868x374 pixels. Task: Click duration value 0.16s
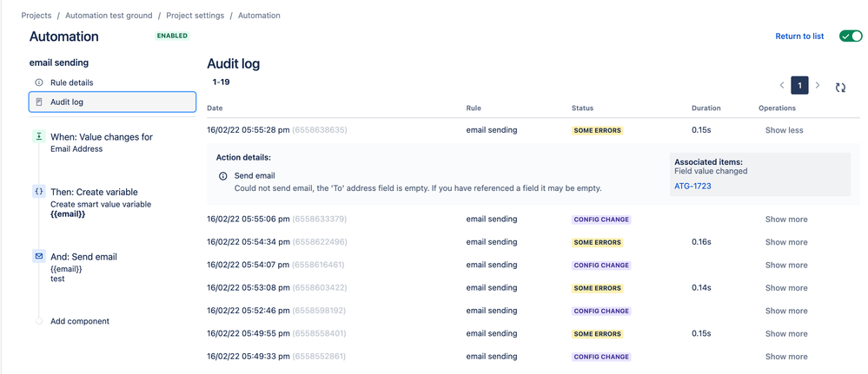701,242
